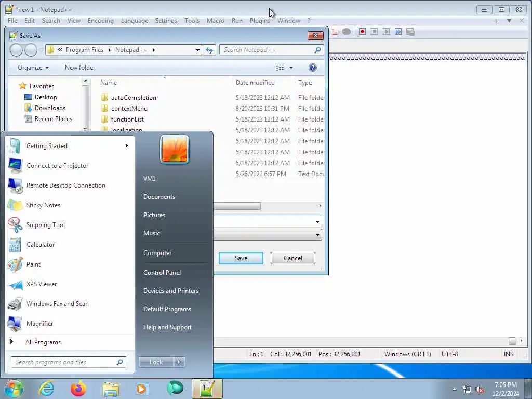Image resolution: width=532 pixels, height=399 pixels.
Task: Open the Macro menu
Action: click(x=216, y=21)
